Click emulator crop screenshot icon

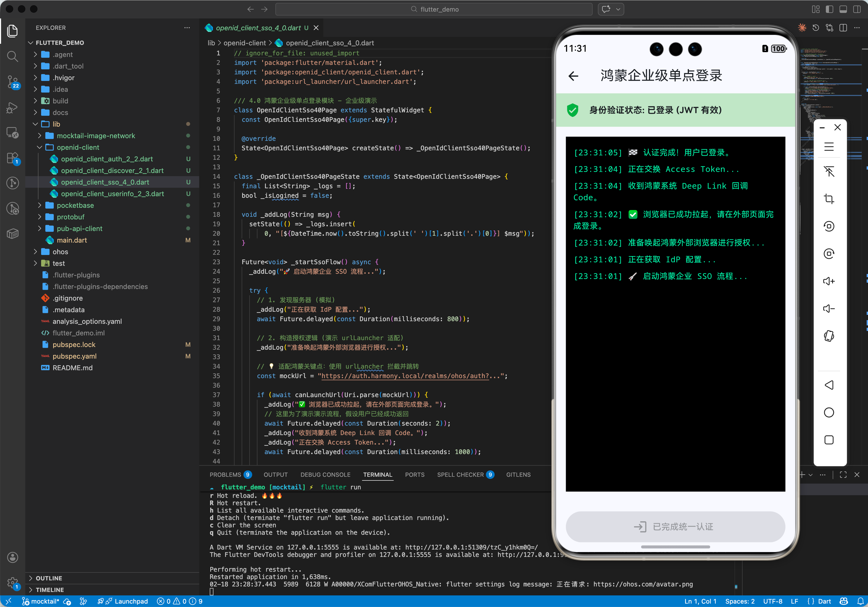(x=829, y=199)
